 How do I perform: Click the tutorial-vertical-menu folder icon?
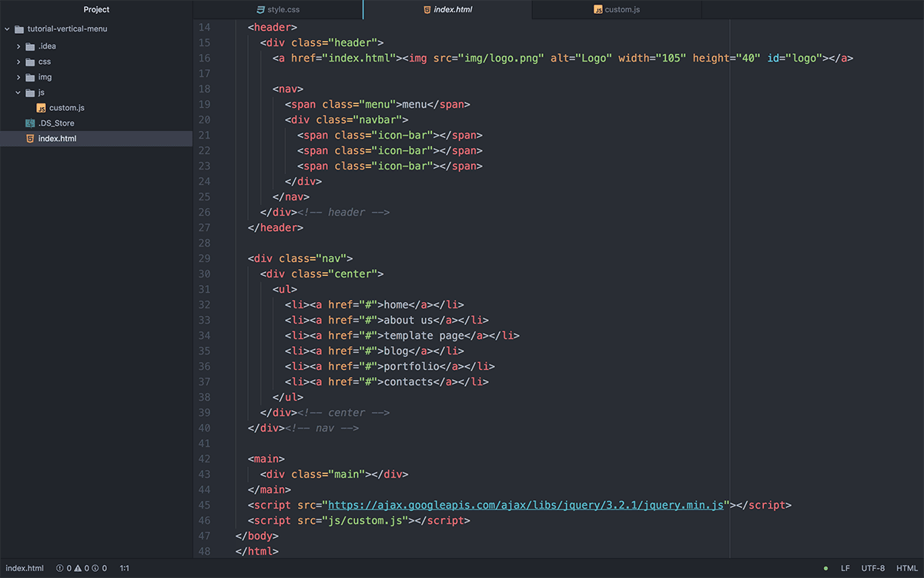[19, 29]
